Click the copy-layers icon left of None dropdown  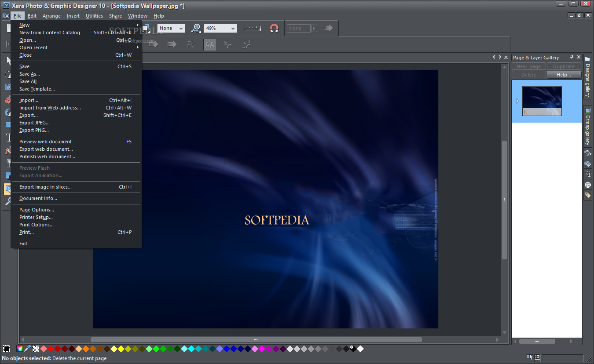(147, 28)
